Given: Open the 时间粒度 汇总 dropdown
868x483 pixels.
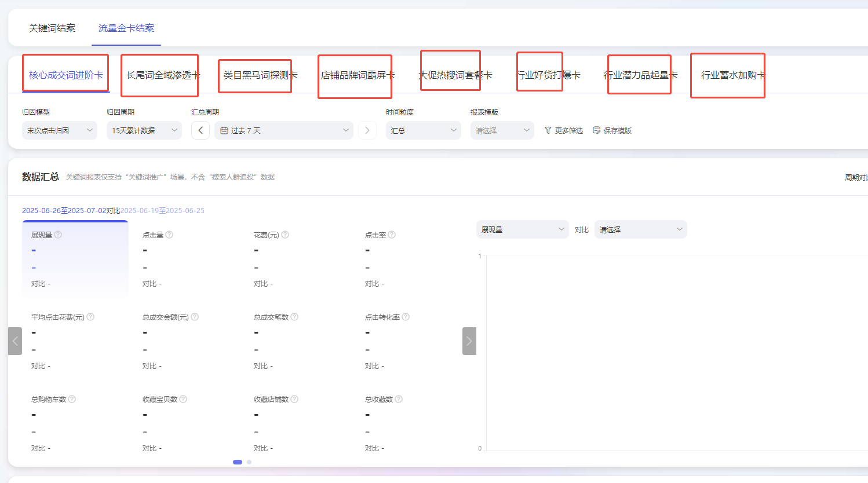Looking at the screenshot, I should coord(423,130).
